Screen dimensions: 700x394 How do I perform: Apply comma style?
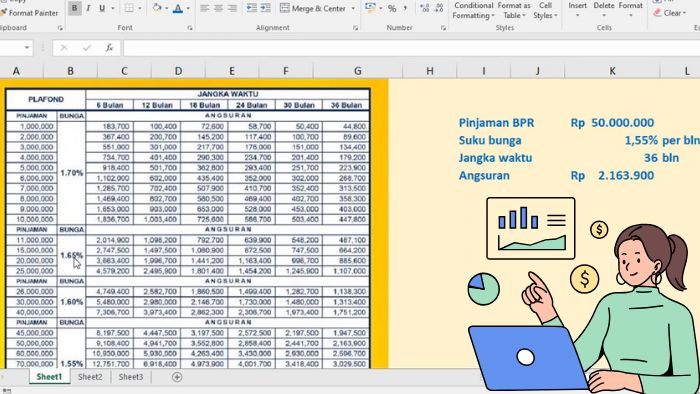[405, 8]
